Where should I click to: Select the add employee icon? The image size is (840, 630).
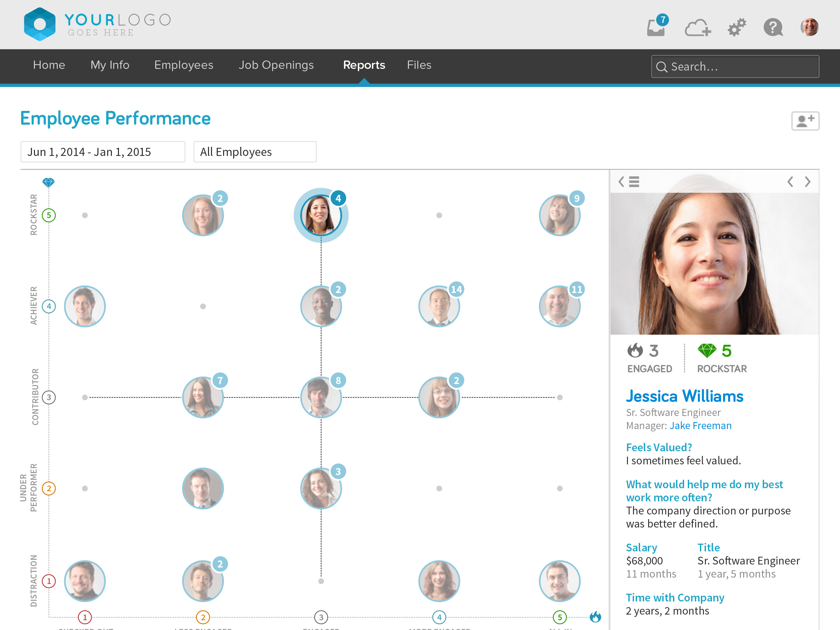click(x=805, y=120)
